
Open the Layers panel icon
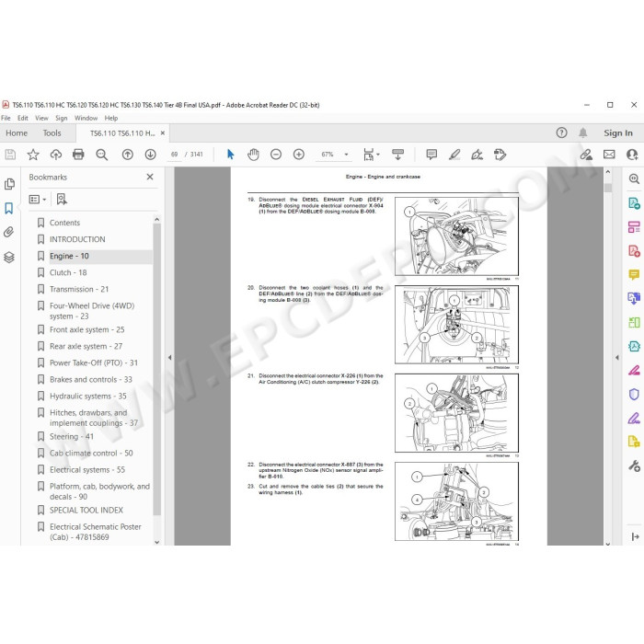[x=9, y=257]
